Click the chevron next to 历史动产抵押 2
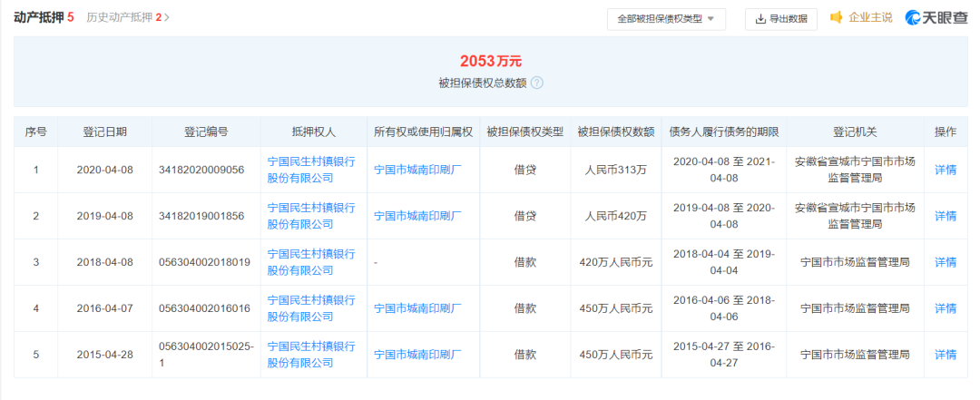Viewport: 980px width, 400px height. [167, 17]
